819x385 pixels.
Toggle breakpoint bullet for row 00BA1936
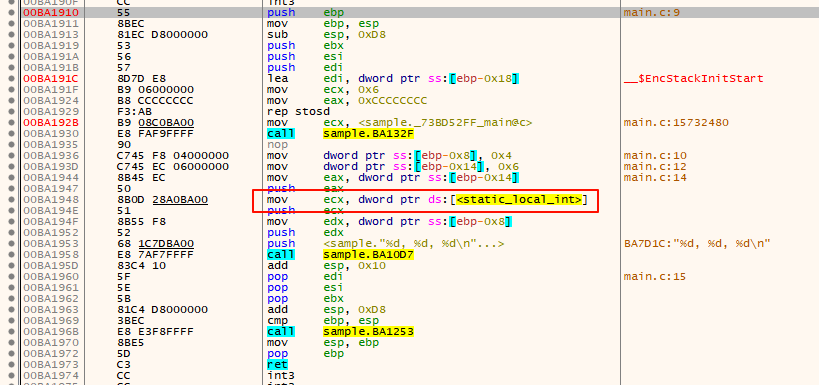click(11, 156)
